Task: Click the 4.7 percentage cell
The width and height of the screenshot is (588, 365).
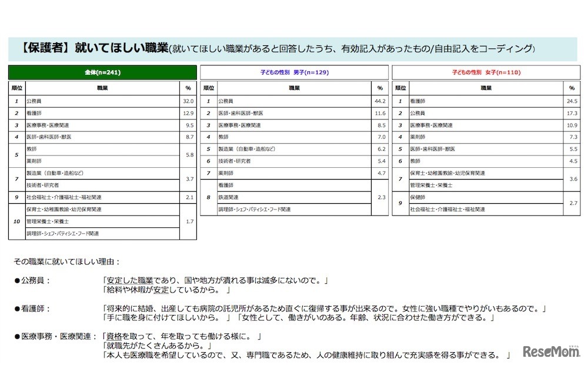Action: [380, 173]
